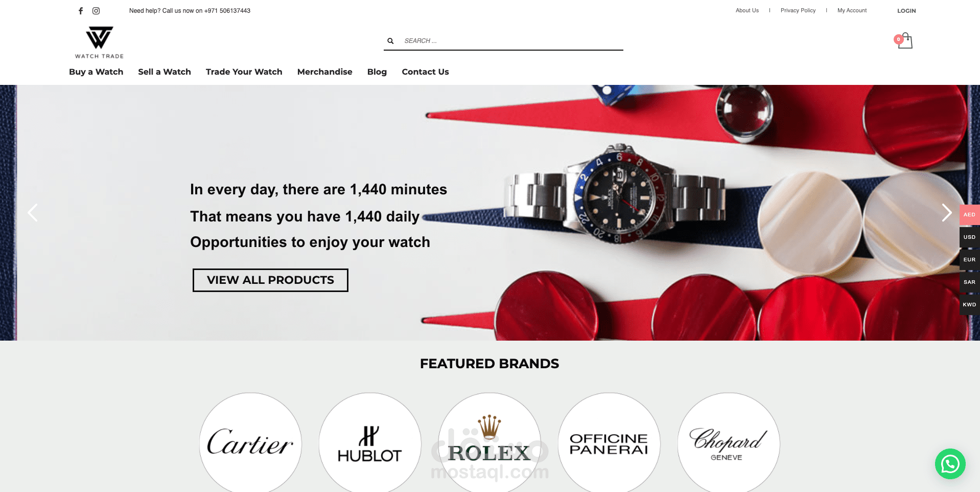The height and width of the screenshot is (492, 980).
Task: Click the VIEW ALL PRODUCTS button
Action: 270,280
